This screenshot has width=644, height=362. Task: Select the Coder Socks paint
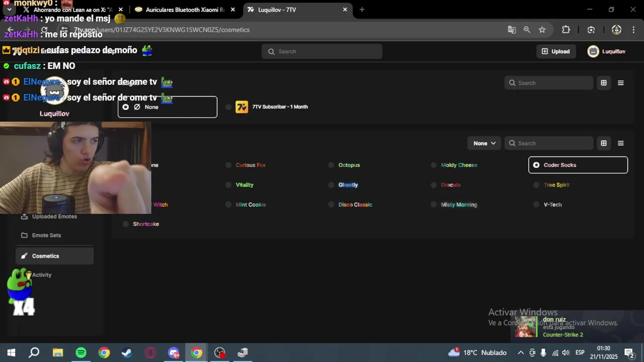click(578, 165)
